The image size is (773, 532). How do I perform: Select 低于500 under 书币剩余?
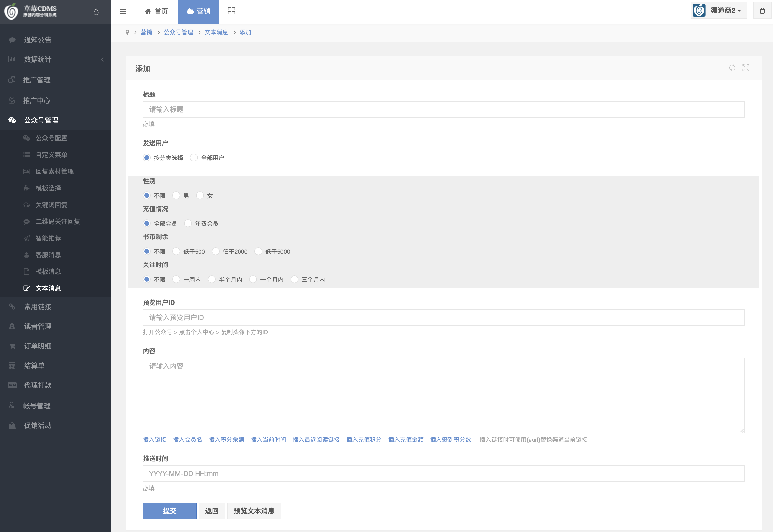(x=176, y=251)
